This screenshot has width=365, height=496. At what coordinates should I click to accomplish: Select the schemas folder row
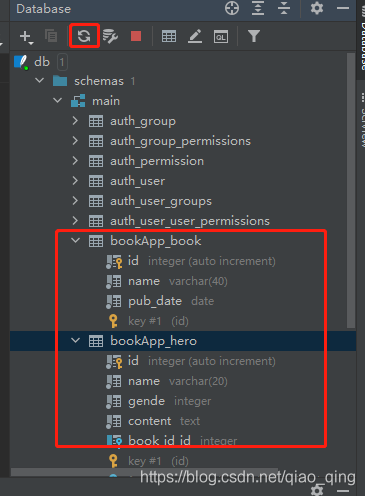coord(183,81)
